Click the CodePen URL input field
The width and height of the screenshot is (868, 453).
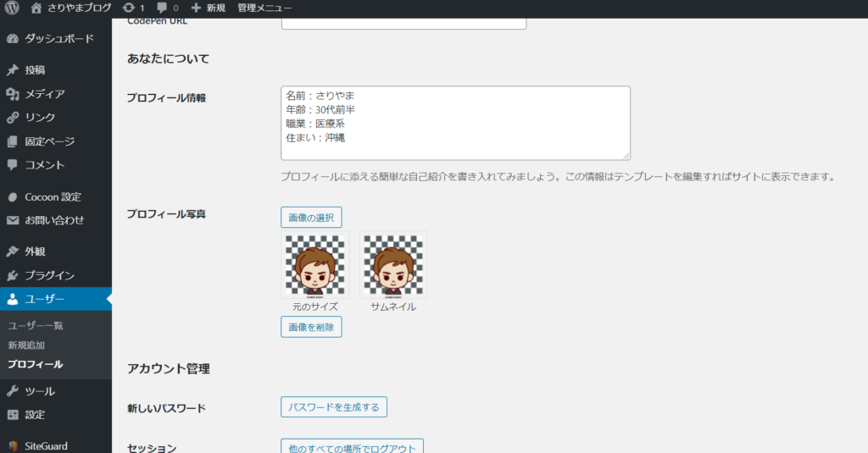403,23
